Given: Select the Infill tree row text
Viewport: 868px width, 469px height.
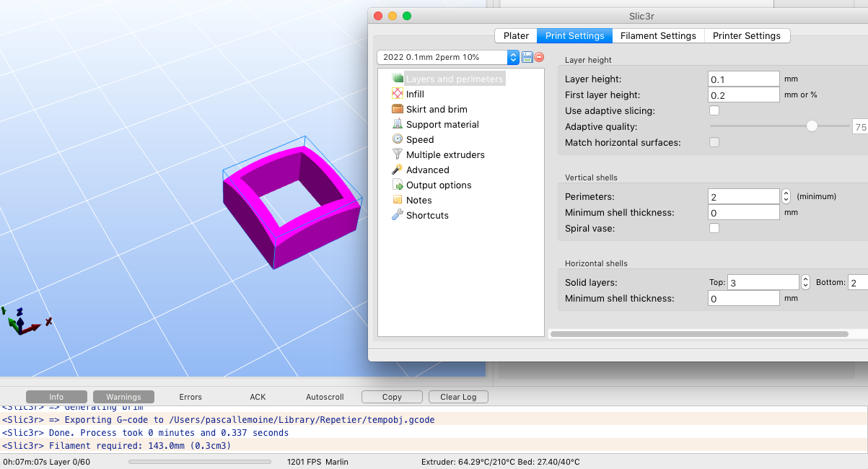Looking at the screenshot, I should tap(415, 94).
